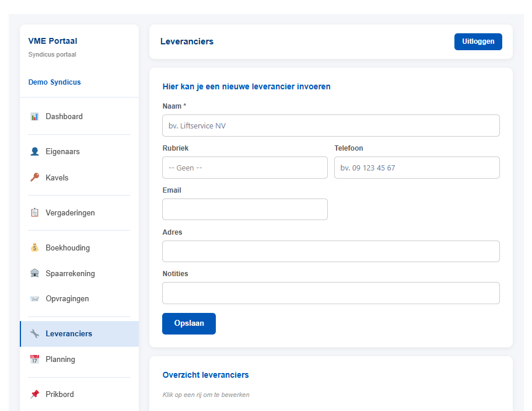This screenshot has width=532, height=411.
Task: Click the Demo Syndicus user link
Action: click(55, 82)
